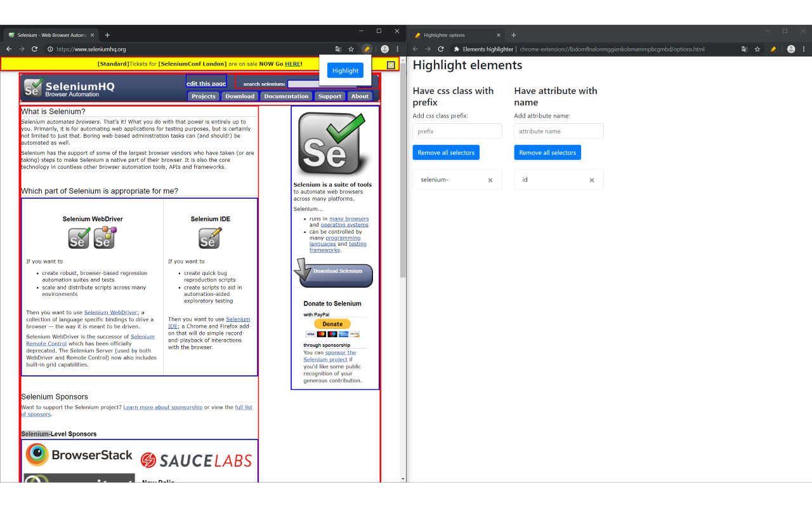Click the highlighter extension icon in the Selenium window toolbar
The height and width of the screenshot is (508, 812).
[367, 49]
